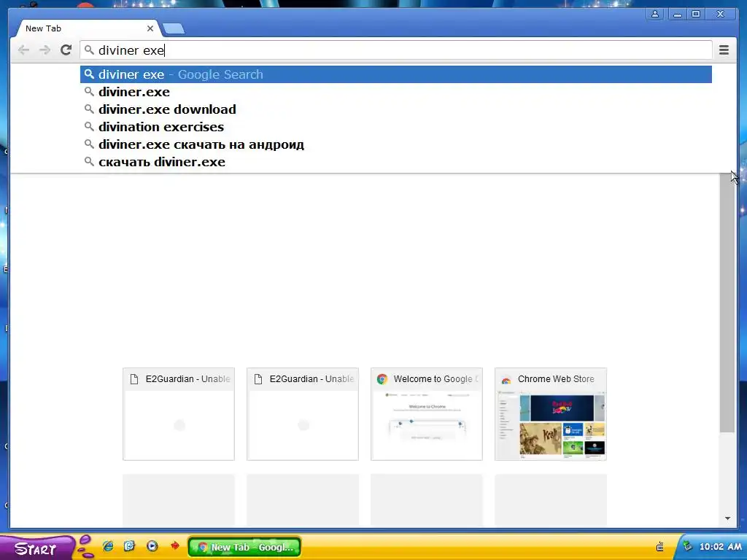Screen dimensions: 747x560
Task: Go back with the back arrow
Action: 23,50
